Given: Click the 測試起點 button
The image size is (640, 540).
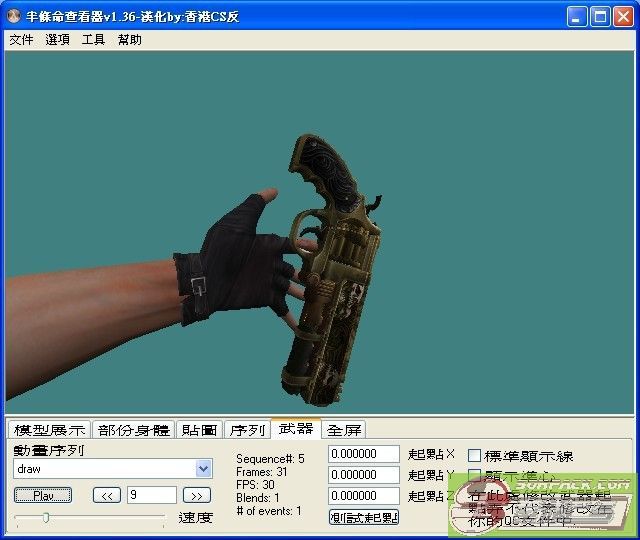Looking at the screenshot, I should point(363,517).
